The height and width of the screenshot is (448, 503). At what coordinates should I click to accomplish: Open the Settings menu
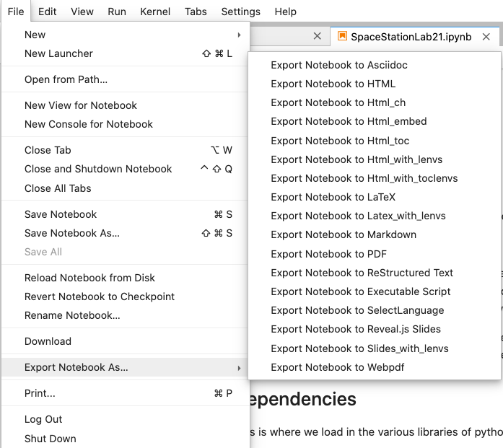pyautogui.click(x=240, y=12)
